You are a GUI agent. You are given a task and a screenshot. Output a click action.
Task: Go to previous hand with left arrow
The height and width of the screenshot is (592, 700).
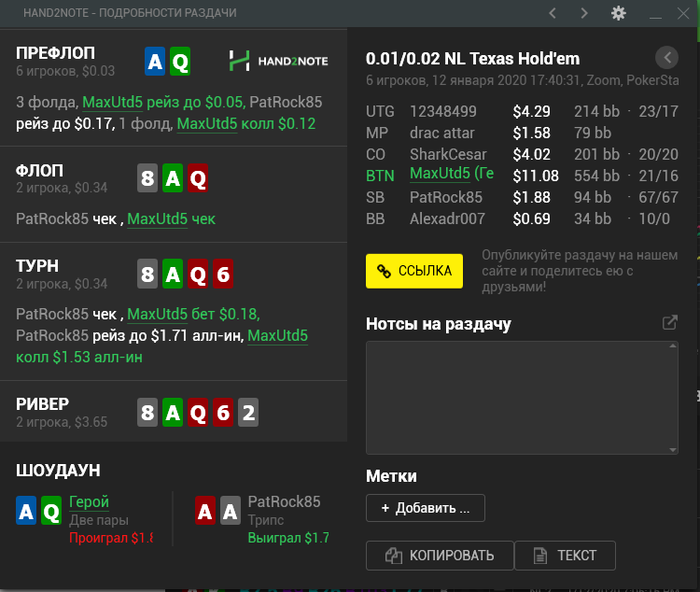tap(553, 13)
